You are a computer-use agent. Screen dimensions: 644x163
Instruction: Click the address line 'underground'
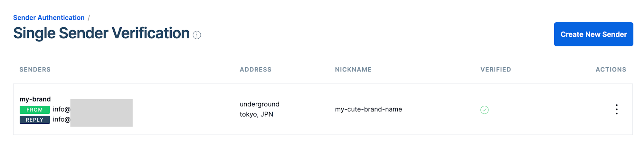(260, 104)
